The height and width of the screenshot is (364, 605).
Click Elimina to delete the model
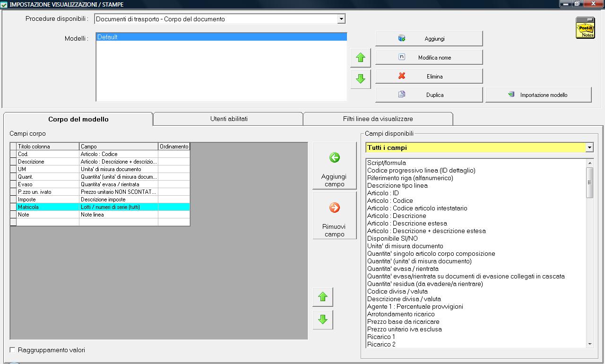(x=429, y=76)
